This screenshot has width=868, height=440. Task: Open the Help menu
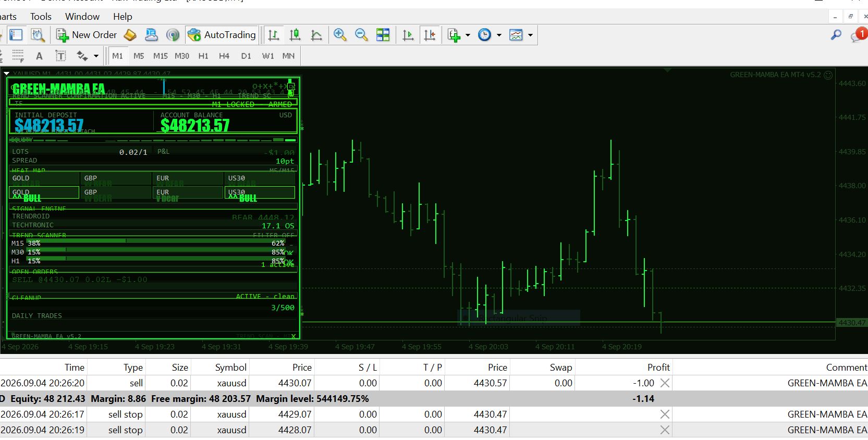pyautogui.click(x=123, y=17)
